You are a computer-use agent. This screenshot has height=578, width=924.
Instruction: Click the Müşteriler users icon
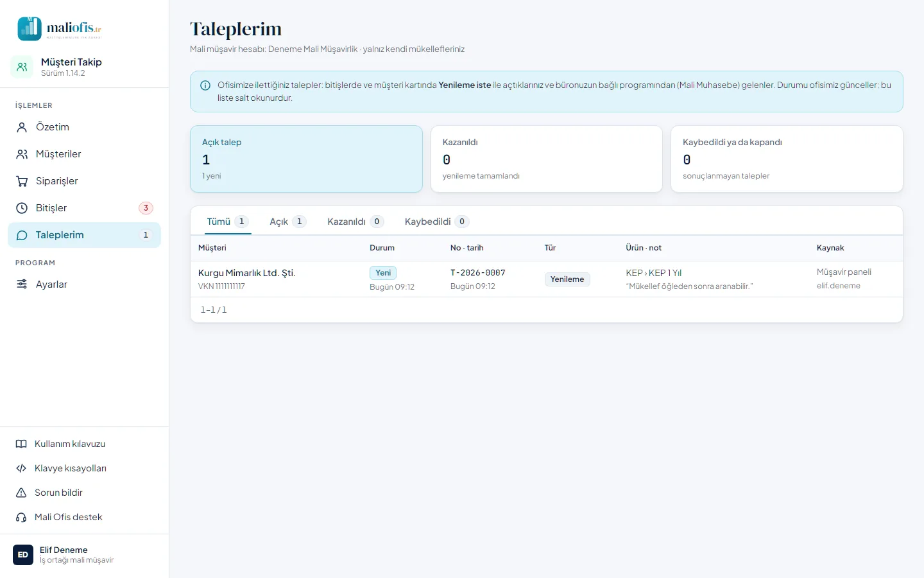coord(22,154)
